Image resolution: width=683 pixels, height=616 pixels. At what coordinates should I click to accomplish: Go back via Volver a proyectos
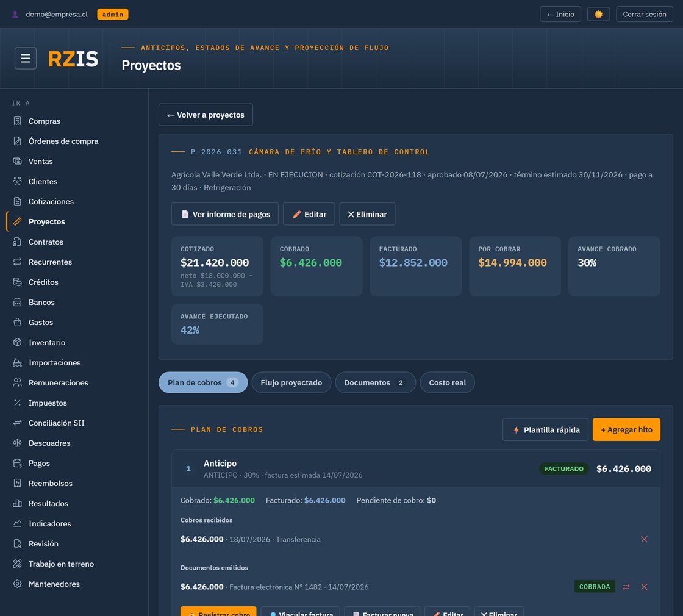click(206, 115)
